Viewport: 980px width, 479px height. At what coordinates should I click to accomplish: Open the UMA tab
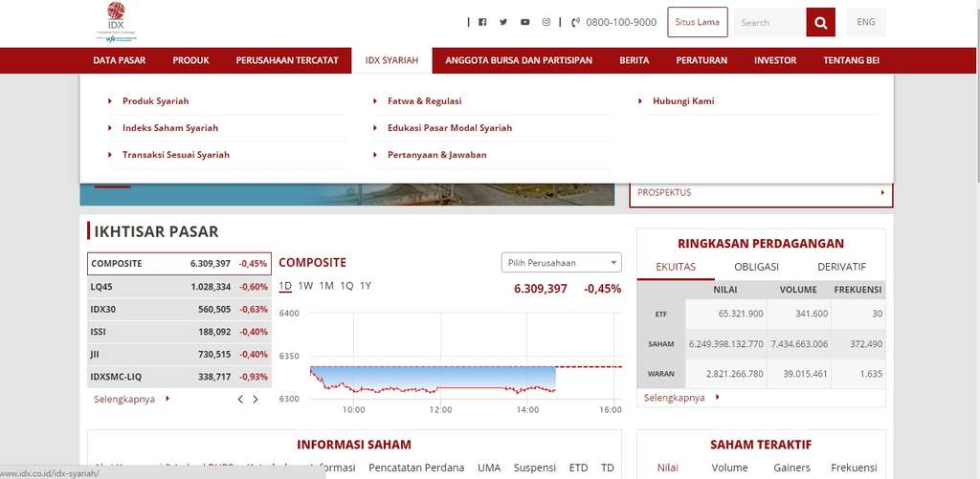click(x=489, y=468)
